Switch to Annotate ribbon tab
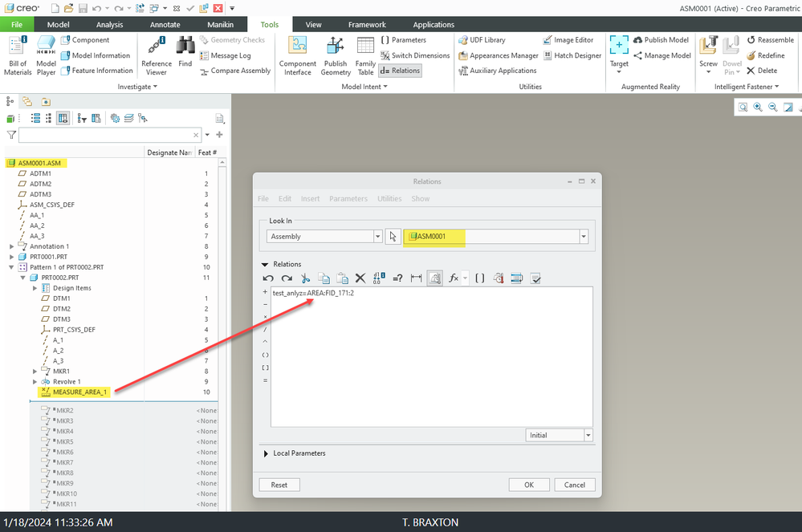The width and height of the screenshot is (802, 532). 165,25
